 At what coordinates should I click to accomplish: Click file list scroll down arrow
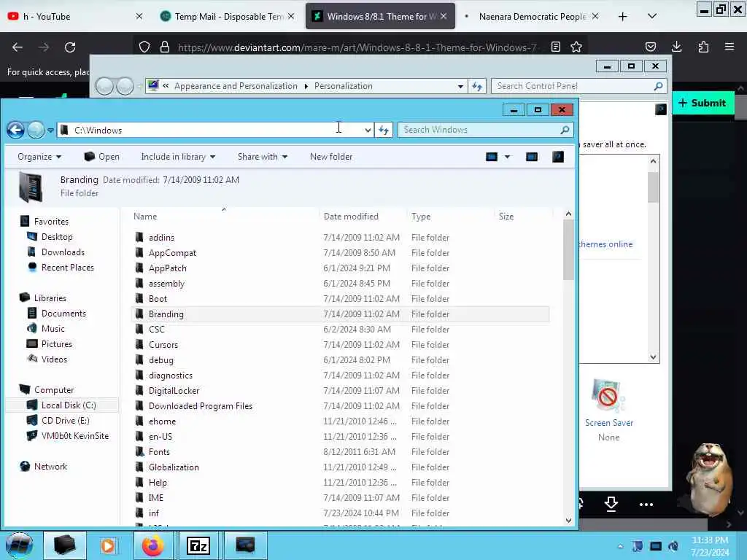point(568,521)
